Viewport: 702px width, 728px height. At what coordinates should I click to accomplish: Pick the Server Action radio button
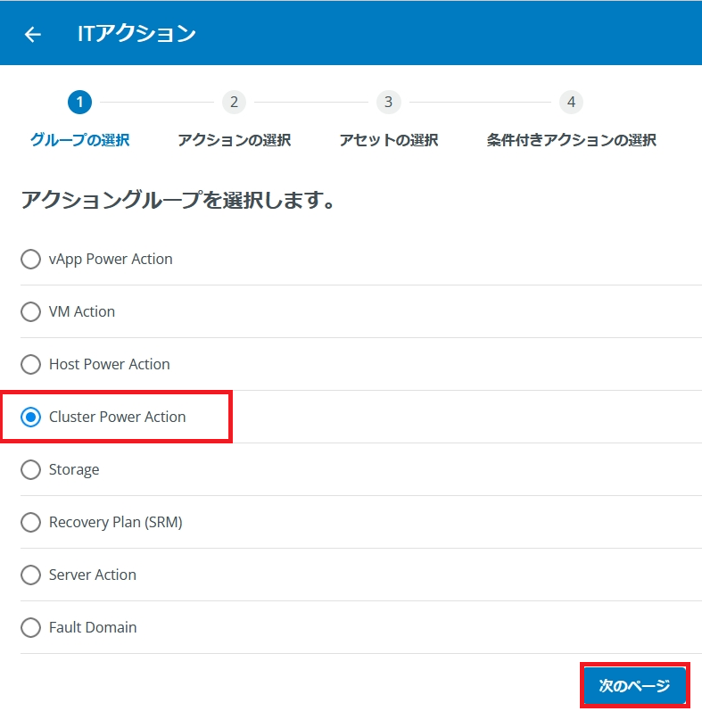[x=31, y=575]
